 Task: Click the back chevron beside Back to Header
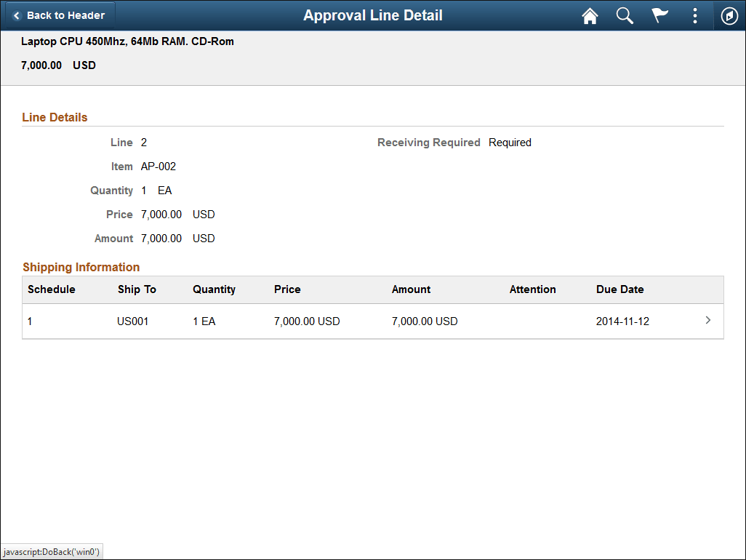pos(15,15)
